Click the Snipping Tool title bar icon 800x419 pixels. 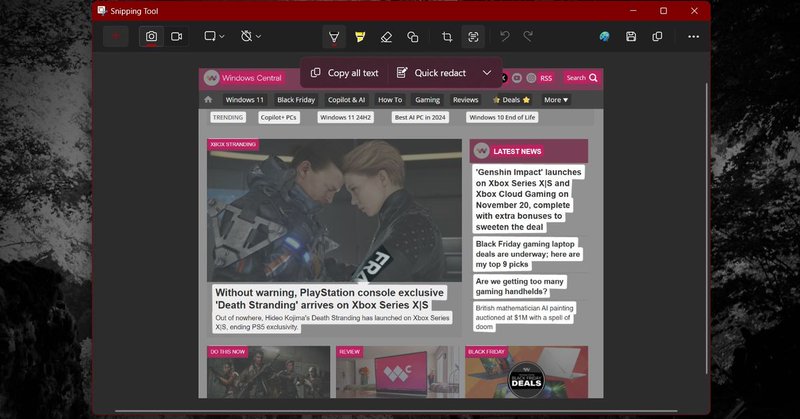(x=102, y=11)
